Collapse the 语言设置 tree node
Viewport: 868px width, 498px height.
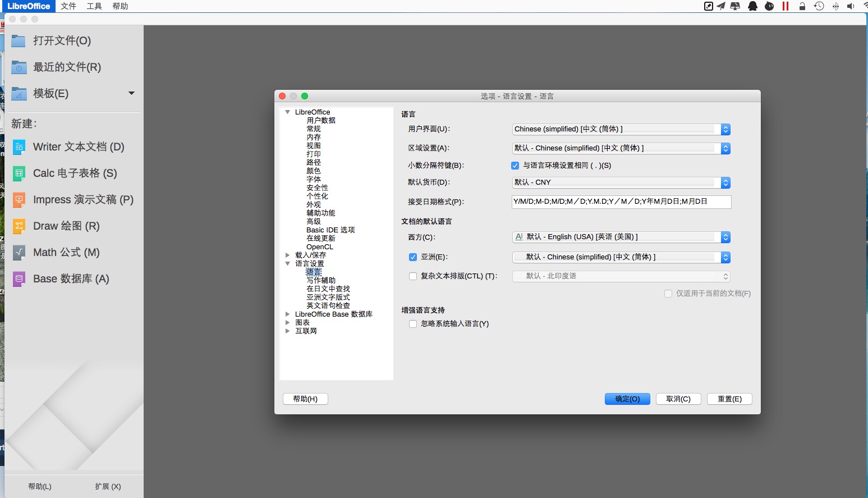(288, 264)
